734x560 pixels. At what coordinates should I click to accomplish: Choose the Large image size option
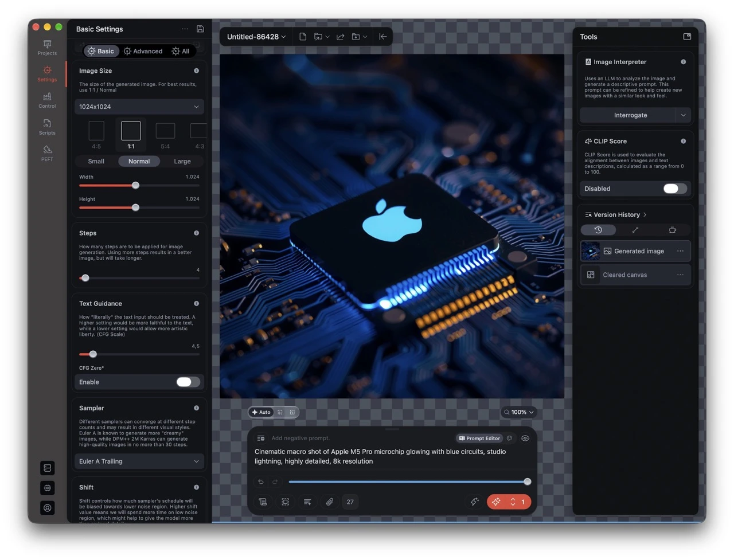182,162
